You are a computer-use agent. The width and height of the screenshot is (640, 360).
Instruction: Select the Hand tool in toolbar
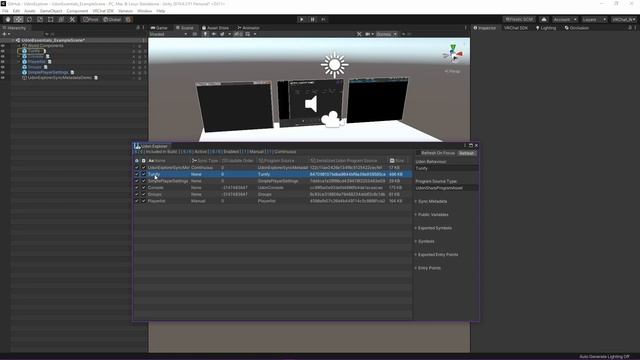pyautogui.click(x=8, y=20)
